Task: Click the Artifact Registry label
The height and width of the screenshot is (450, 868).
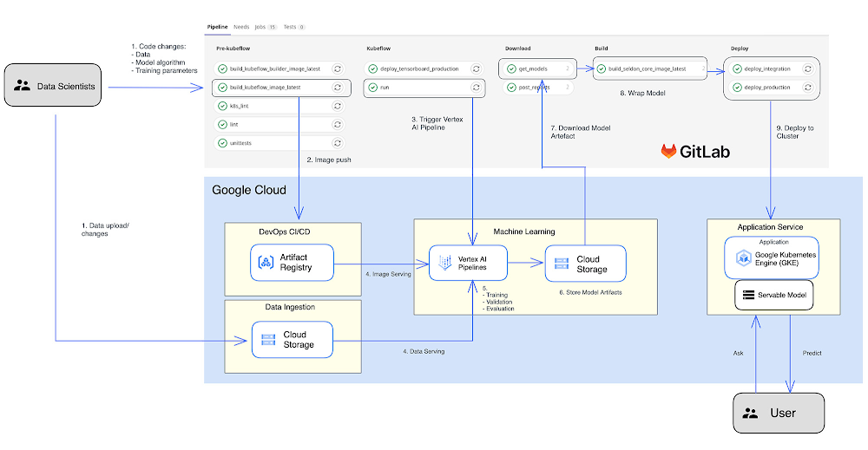Action: (296, 263)
